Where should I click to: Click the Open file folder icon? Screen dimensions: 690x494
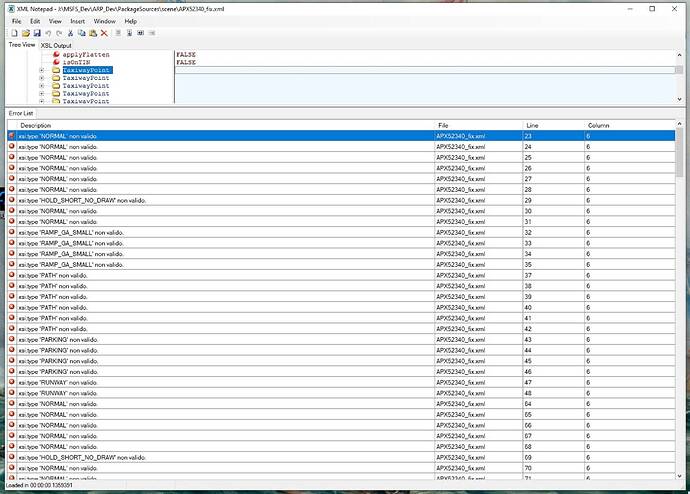[x=26, y=33]
